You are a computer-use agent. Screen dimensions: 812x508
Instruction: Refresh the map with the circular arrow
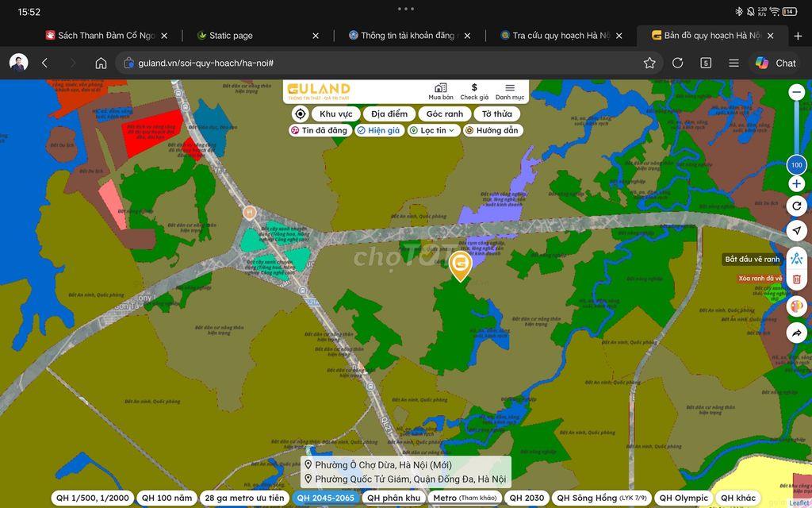(796, 206)
